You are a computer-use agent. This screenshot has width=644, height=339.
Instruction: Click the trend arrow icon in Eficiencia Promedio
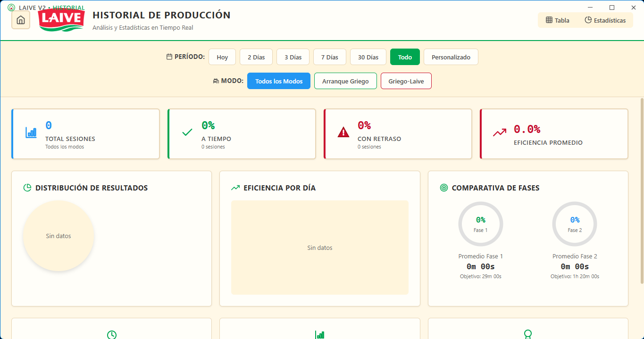tap(500, 133)
